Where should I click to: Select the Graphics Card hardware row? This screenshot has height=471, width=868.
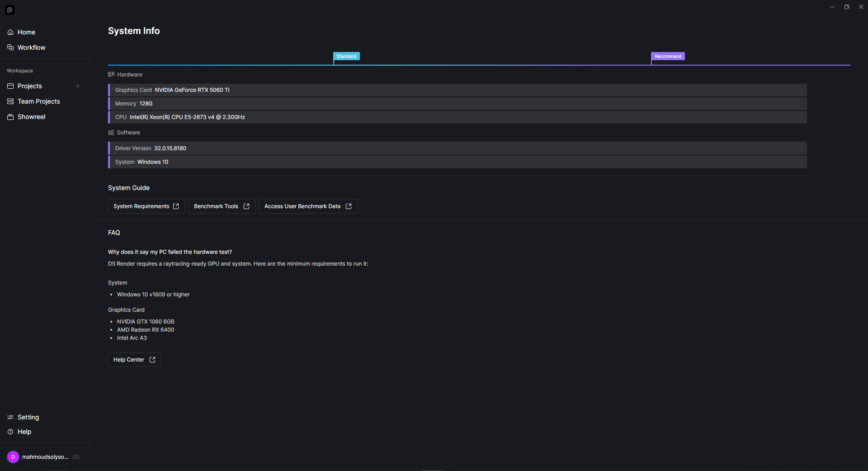(458, 90)
